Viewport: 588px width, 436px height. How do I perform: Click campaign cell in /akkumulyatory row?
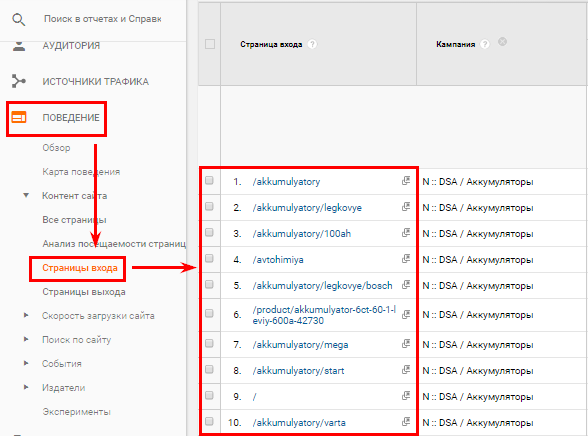pyautogui.click(x=478, y=182)
